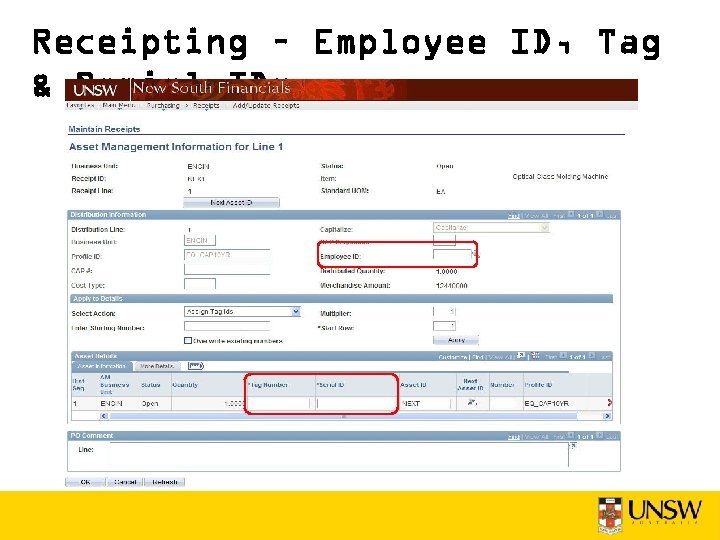Click the CAP # input field

[x=227, y=270]
